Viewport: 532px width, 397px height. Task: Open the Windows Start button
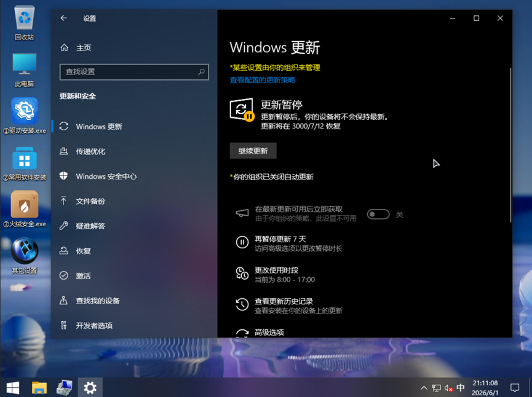click(13, 388)
